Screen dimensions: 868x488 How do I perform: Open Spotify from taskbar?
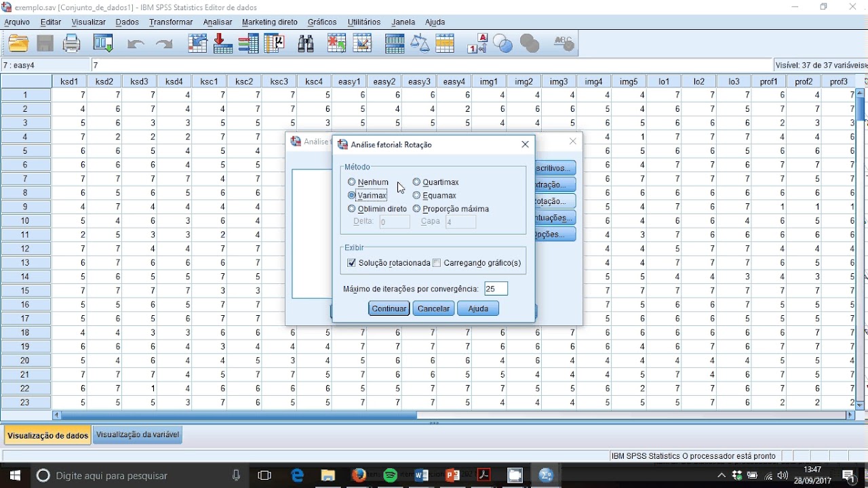point(391,475)
